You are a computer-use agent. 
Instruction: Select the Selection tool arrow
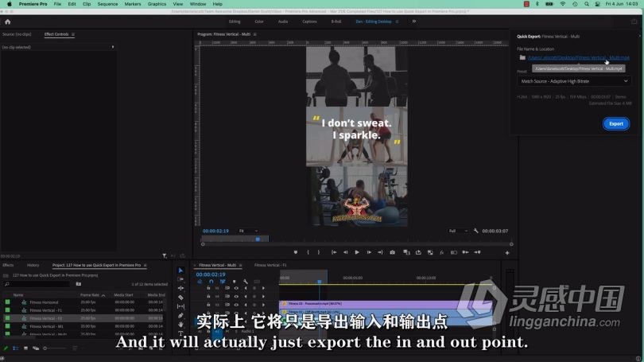click(180, 270)
